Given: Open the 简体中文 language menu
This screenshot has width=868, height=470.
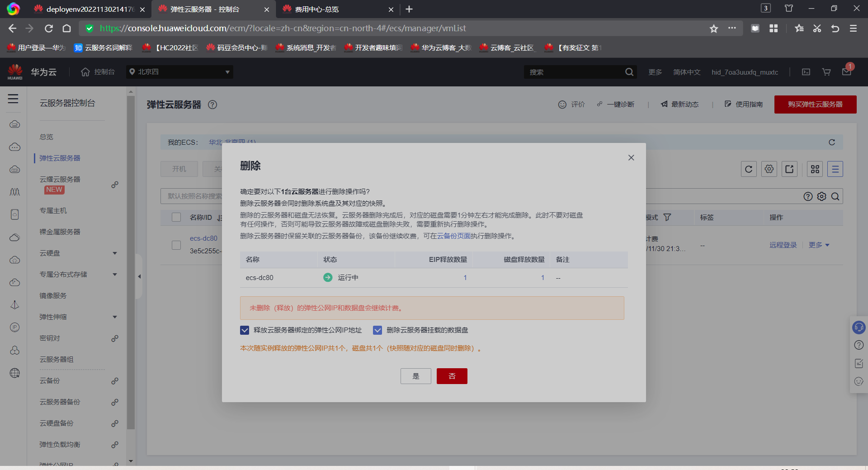Looking at the screenshot, I should [x=687, y=72].
